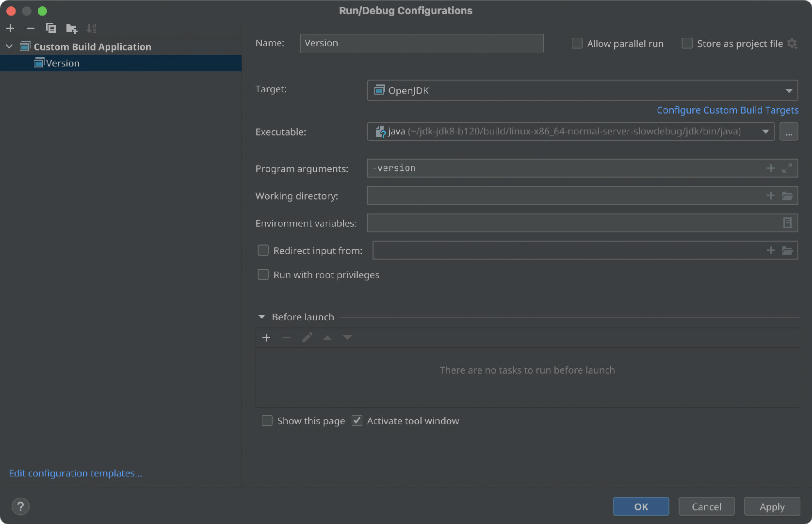Open the Environment variables editor icon
Screen dimensions: 812x524
click(x=787, y=223)
